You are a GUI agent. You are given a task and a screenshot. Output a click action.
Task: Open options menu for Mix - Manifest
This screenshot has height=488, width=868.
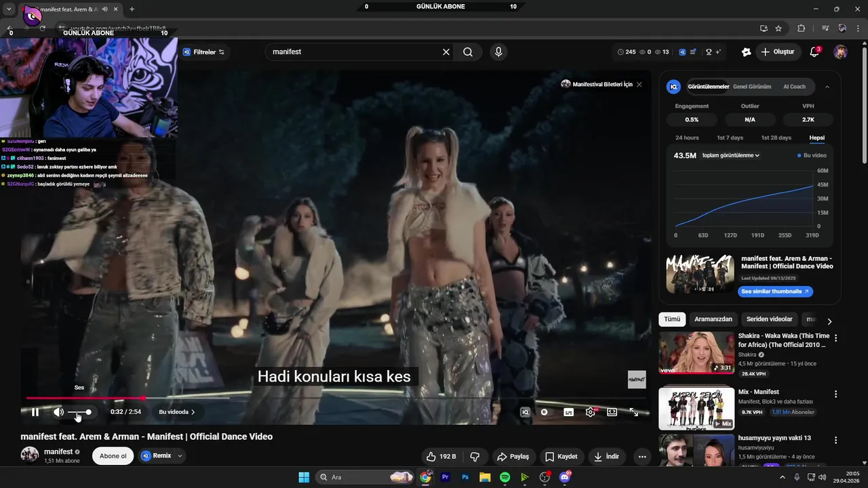(x=835, y=394)
